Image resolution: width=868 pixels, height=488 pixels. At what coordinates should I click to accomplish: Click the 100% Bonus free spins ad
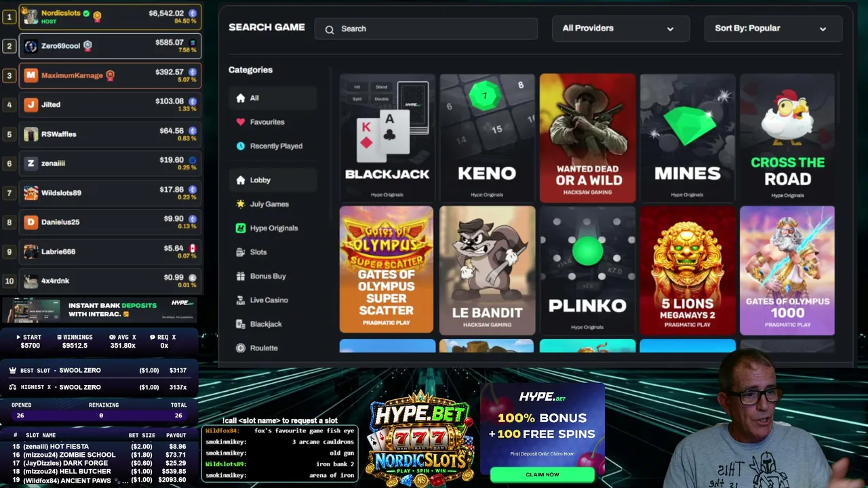tap(542, 434)
